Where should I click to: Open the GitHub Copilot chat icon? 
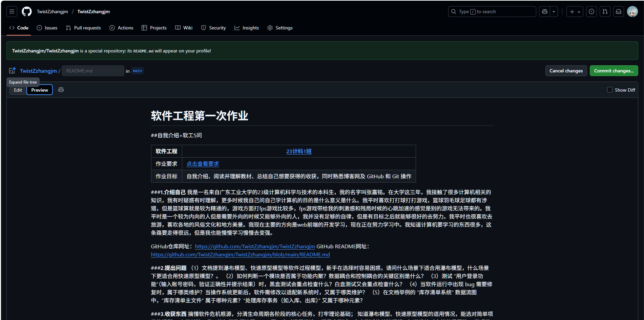pos(544,11)
